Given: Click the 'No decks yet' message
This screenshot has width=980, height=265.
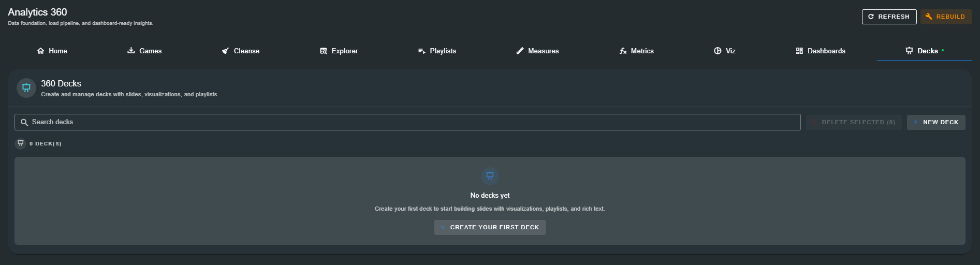Looking at the screenshot, I should point(490,195).
